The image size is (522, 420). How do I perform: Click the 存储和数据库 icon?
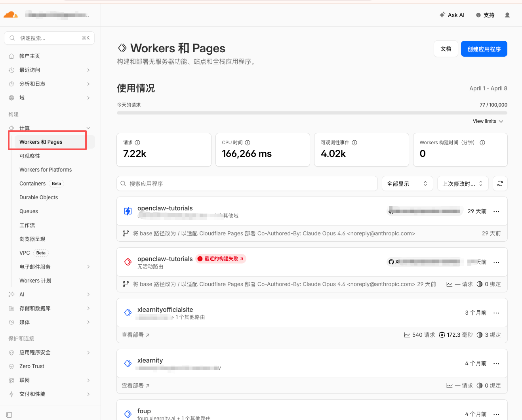tap(11, 309)
